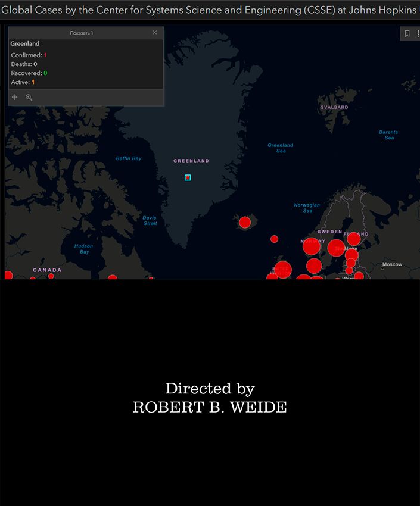The width and height of the screenshot is (420, 506).
Task: Open the bookmark icon on map
Action: point(407,33)
